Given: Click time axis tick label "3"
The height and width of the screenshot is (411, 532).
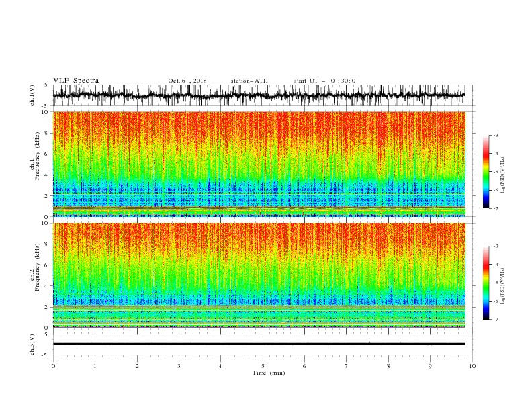Looking at the screenshot, I should pyautogui.click(x=179, y=366).
